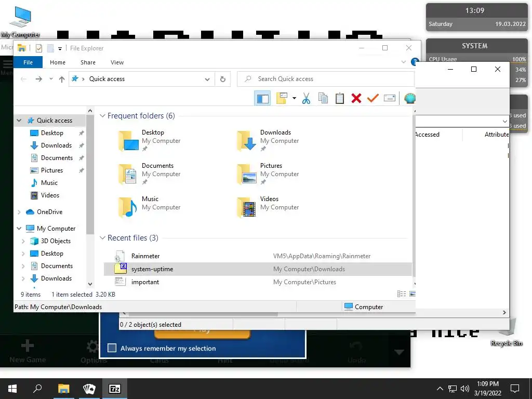532x399 pixels.
Task: Click the taskbar search magnifier
Action: 37,389
